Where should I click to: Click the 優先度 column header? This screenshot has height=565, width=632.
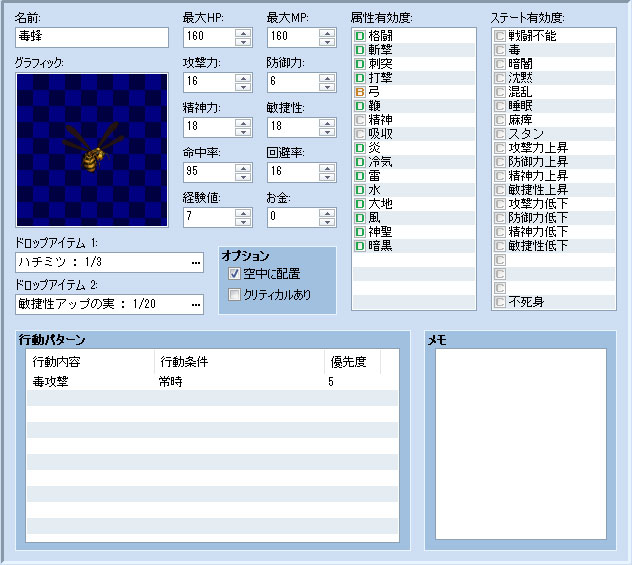tap(350, 362)
